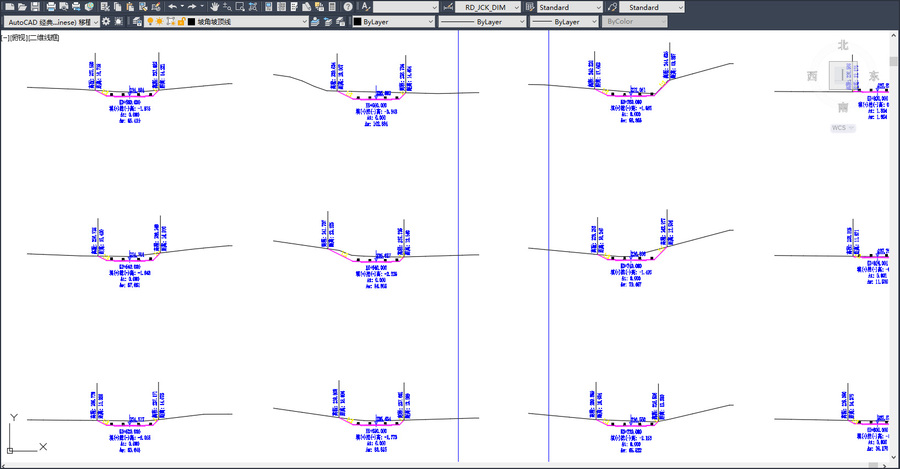Viewport: 900px width, 469px height.
Task: Toggle the layer lock padlock
Action: [x=181, y=21]
